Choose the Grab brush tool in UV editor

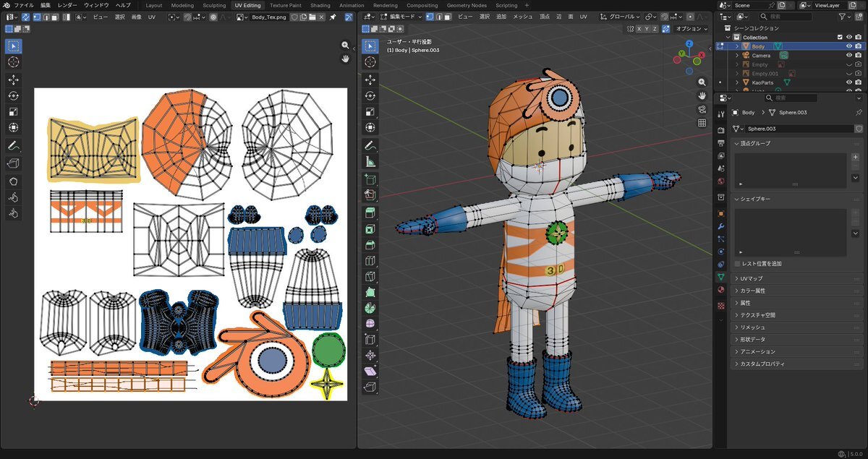(x=13, y=181)
